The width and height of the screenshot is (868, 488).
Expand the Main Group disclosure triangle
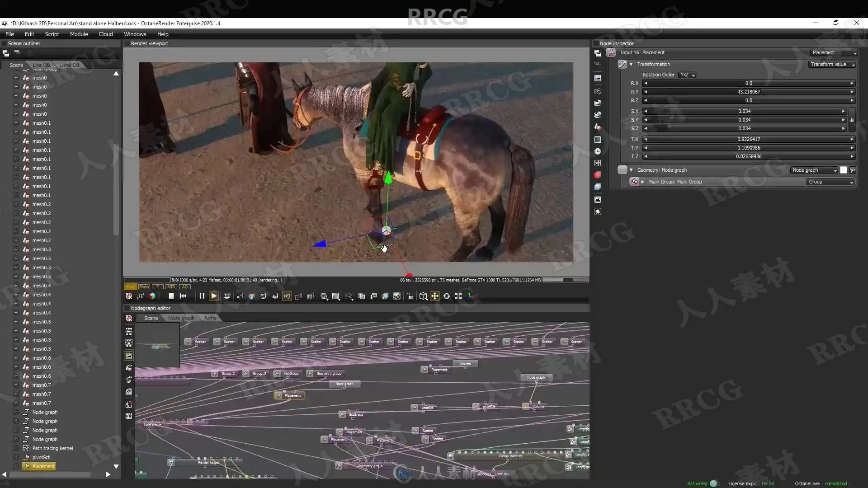(x=642, y=182)
